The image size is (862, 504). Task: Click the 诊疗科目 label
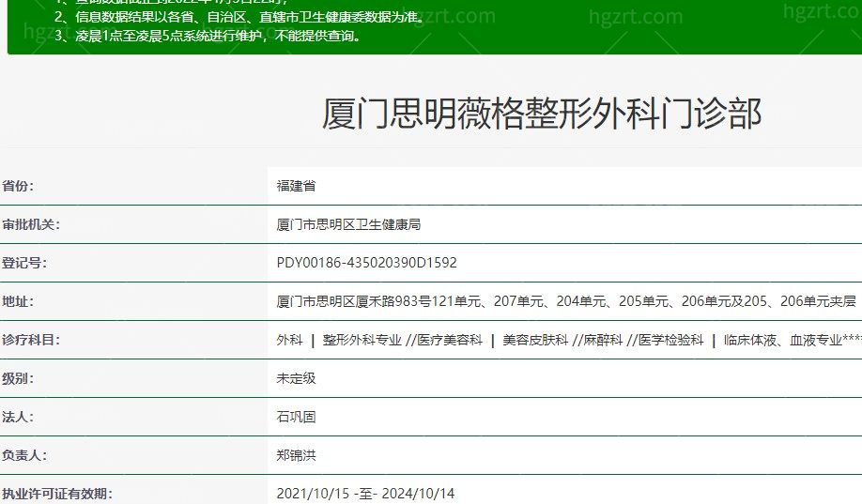[x=31, y=340]
